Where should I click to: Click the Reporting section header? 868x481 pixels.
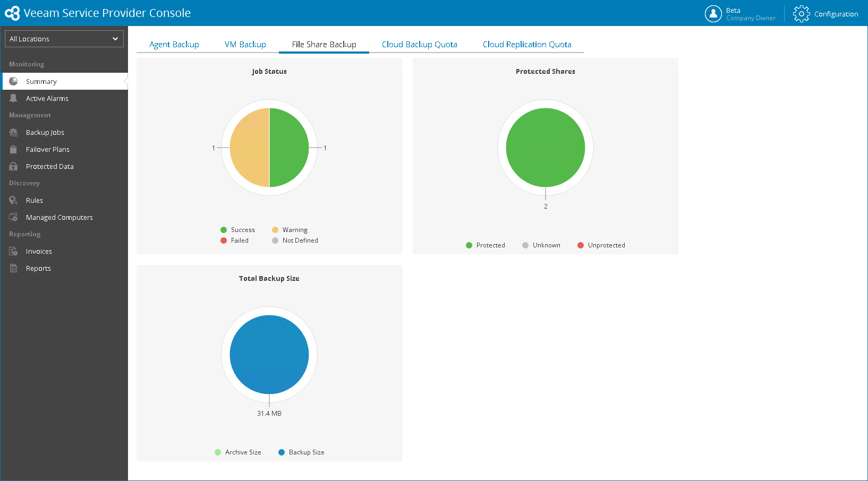[25, 234]
